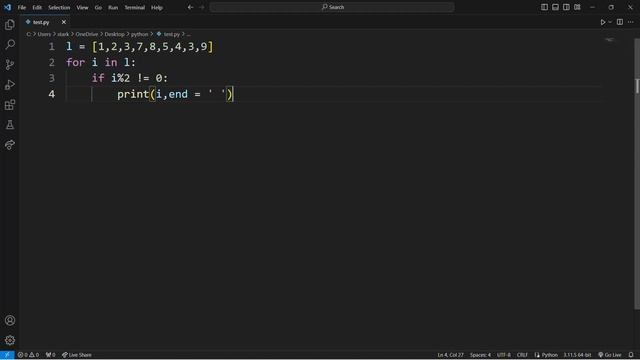Open the Source Control view
640x360 pixels.
[10, 64]
